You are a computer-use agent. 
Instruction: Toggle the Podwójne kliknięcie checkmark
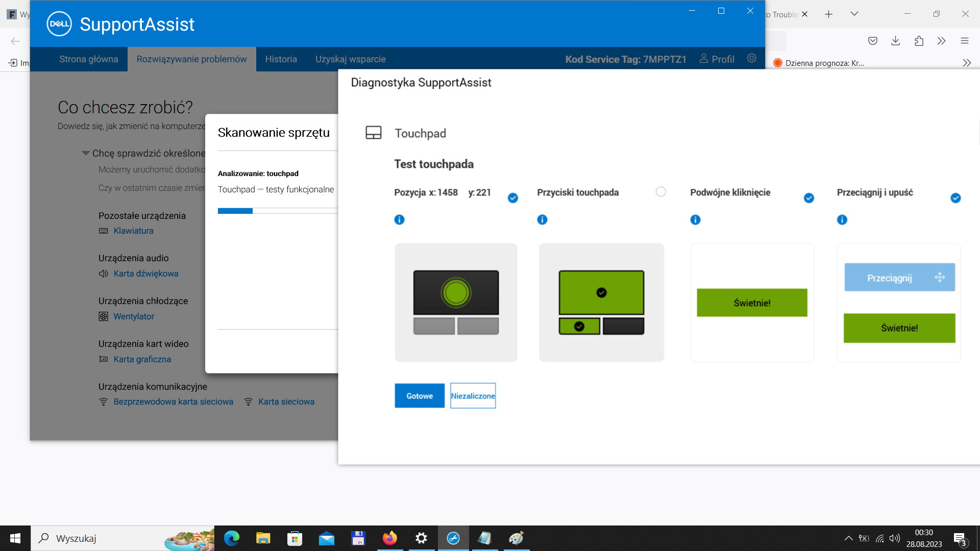(809, 198)
